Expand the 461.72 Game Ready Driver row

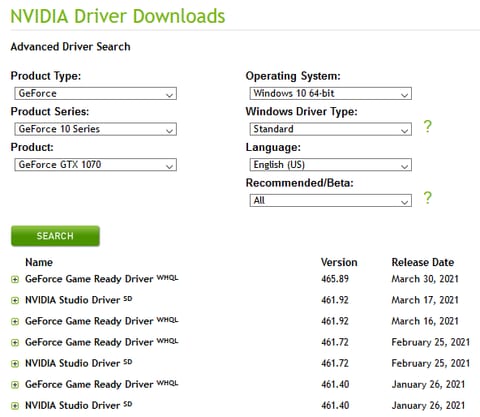pyautogui.click(x=15, y=342)
